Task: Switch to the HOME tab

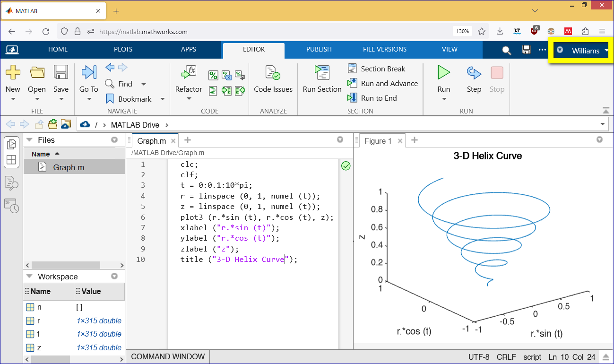Action: pyautogui.click(x=58, y=49)
